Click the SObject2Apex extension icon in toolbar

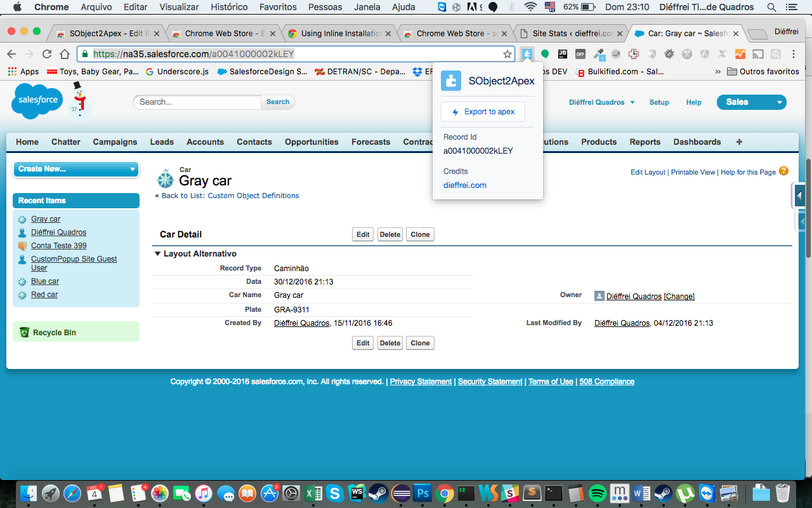[x=527, y=54]
